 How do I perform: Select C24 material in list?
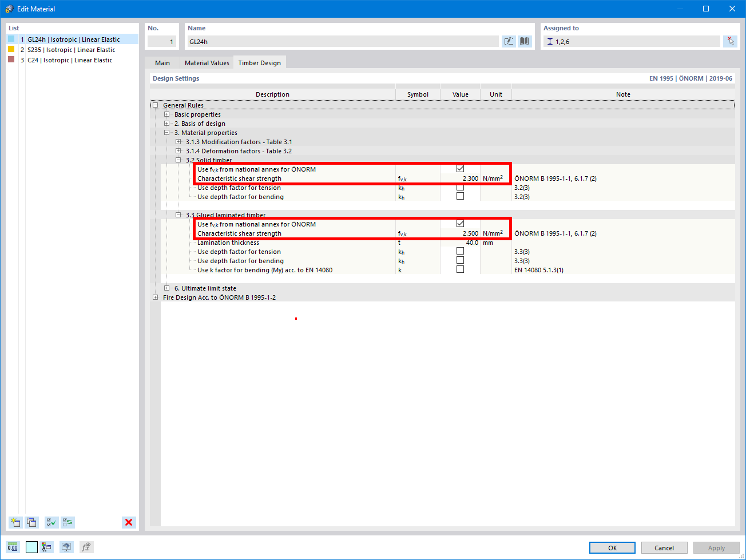click(x=73, y=60)
